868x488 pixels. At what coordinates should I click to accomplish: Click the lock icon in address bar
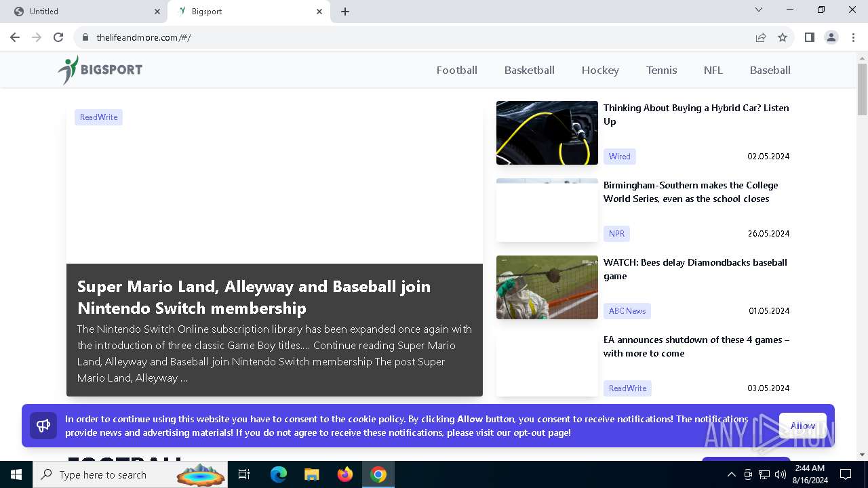point(85,37)
